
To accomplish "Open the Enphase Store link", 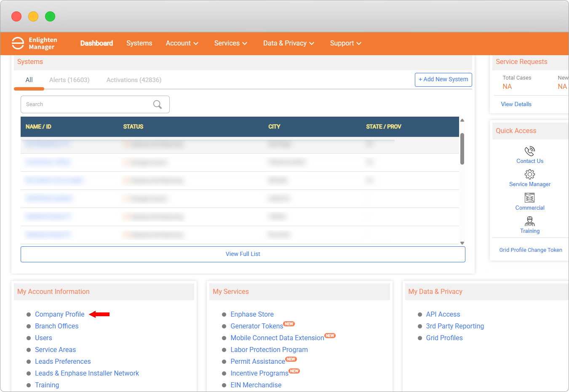I will 252,315.
